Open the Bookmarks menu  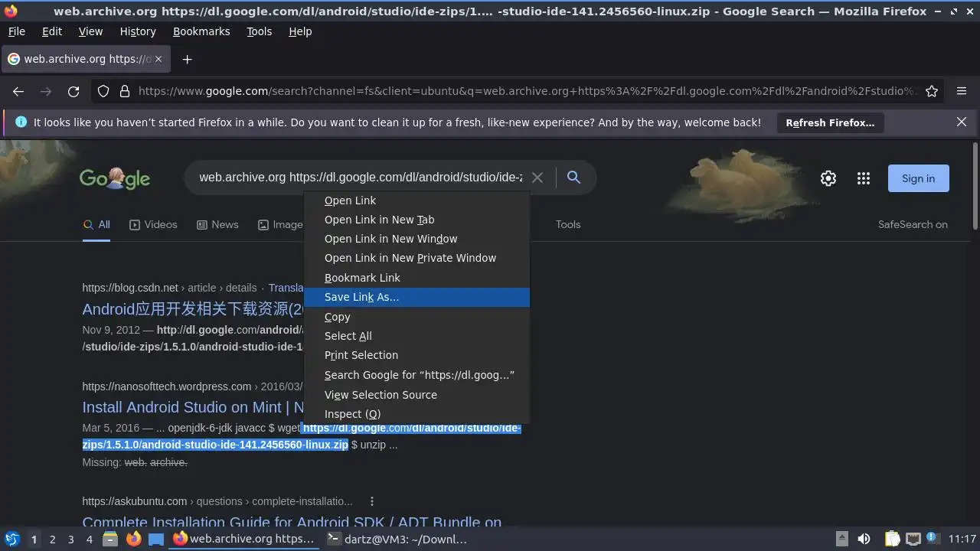pos(201,31)
